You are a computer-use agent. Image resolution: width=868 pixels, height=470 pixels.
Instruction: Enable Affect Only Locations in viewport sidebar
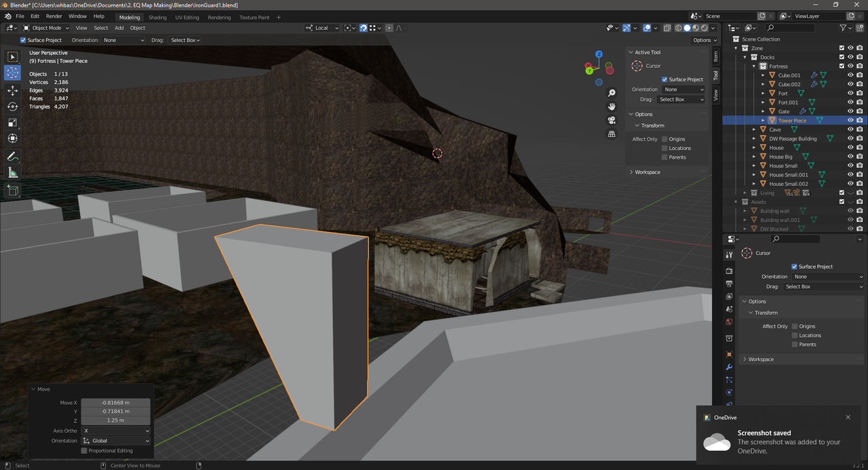[x=665, y=148]
